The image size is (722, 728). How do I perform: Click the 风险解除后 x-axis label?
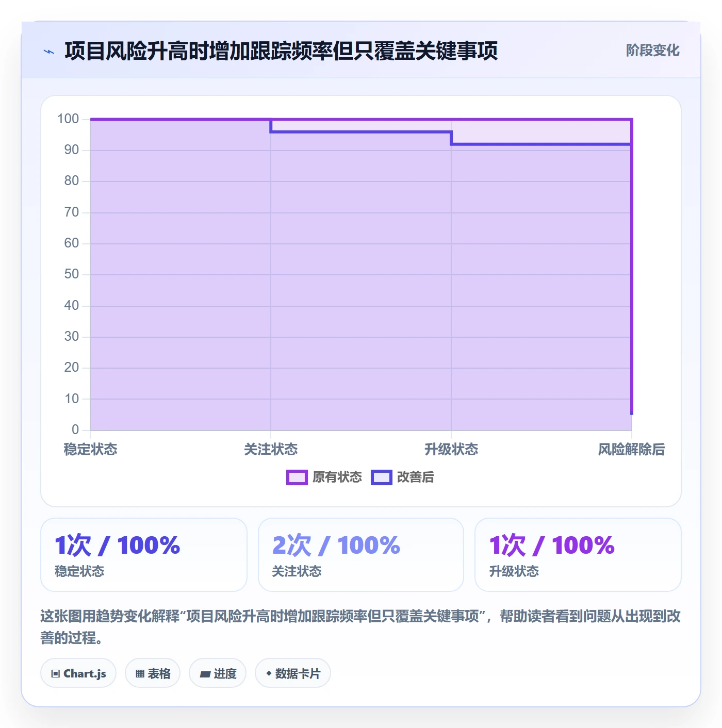pyautogui.click(x=631, y=450)
